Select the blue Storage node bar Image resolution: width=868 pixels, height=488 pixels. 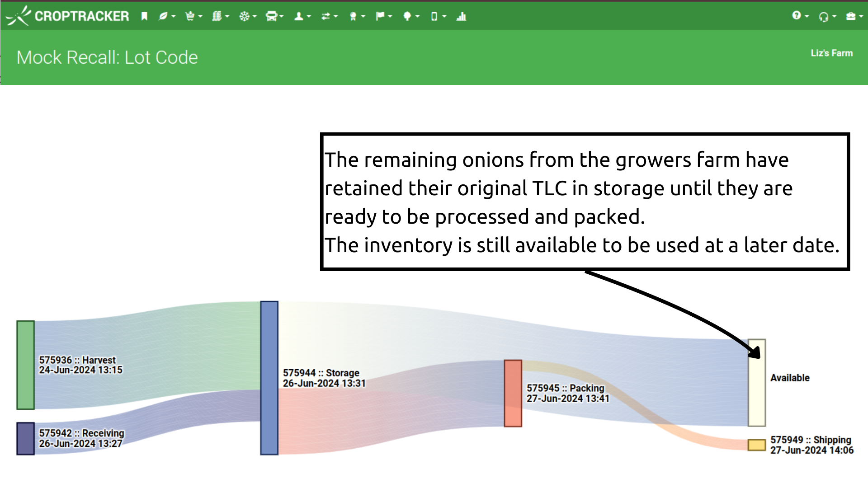269,378
